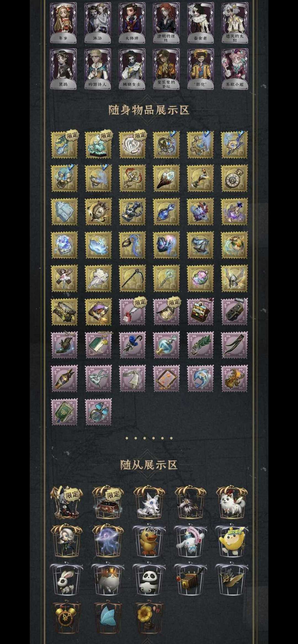The height and width of the screenshot is (644, 298).
Task: Select the pocket watch accessory stamp
Action: click(234, 178)
